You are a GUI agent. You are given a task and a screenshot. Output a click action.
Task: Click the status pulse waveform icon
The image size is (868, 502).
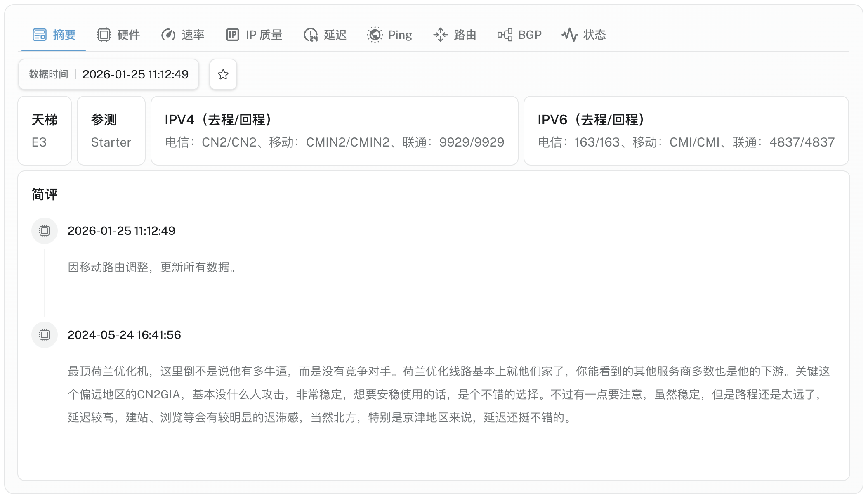coord(570,35)
